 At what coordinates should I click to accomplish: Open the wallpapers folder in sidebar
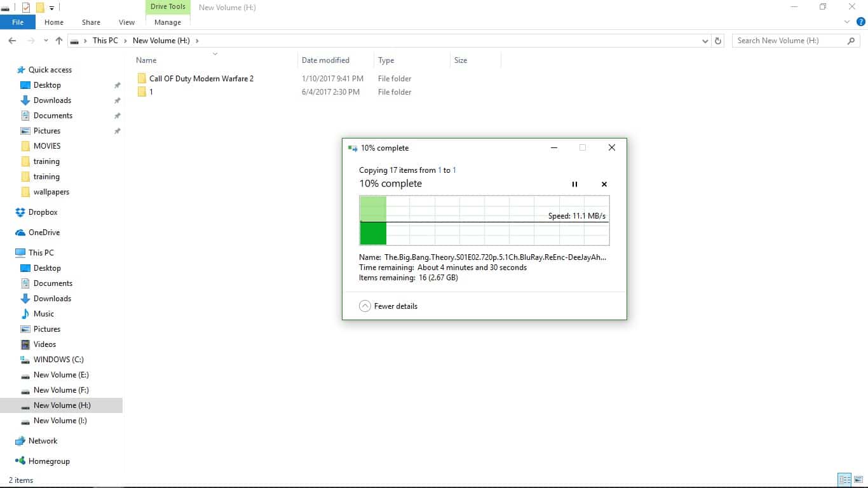51,192
